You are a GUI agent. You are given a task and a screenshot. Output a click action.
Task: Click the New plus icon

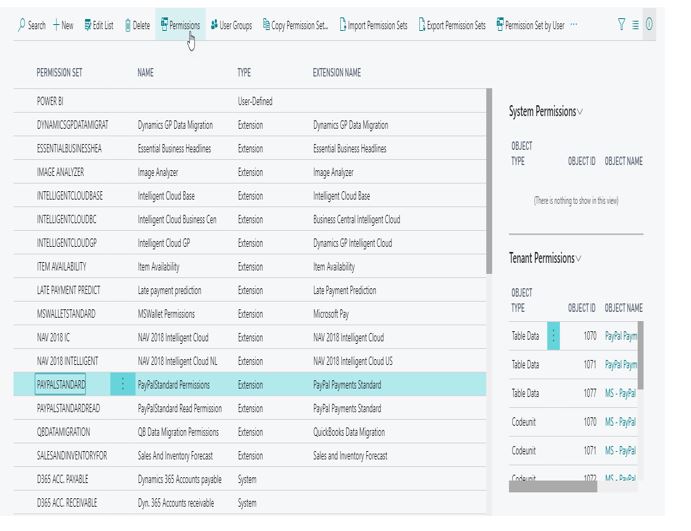point(56,25)
